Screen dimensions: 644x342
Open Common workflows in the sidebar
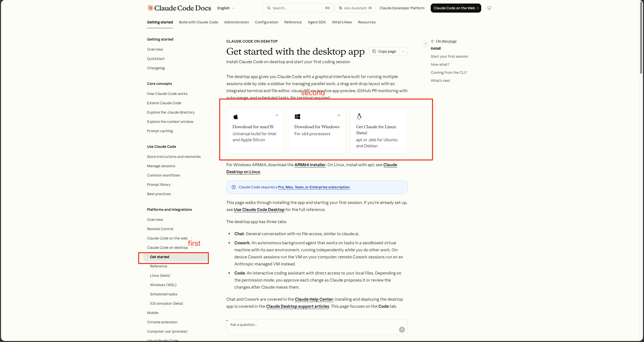point(164,175)
